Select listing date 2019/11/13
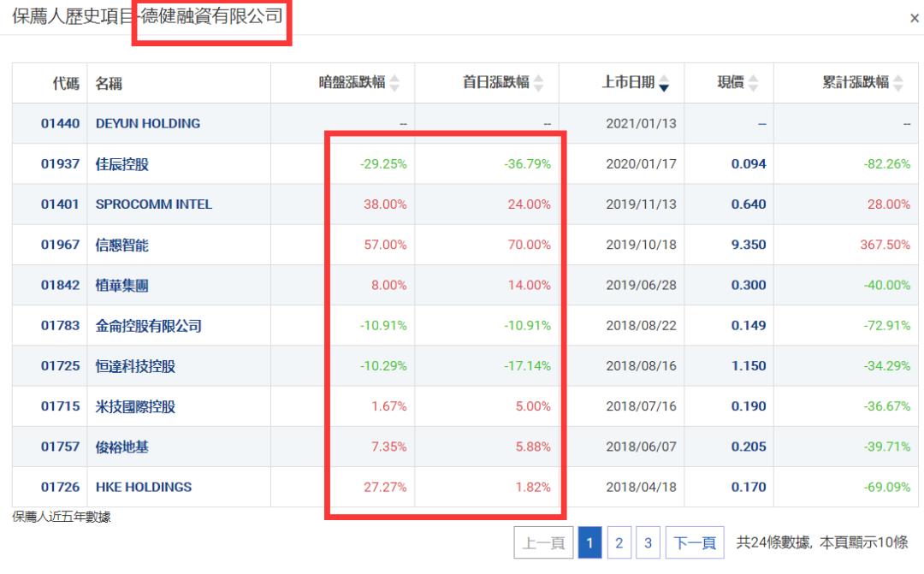 (641, 204)
